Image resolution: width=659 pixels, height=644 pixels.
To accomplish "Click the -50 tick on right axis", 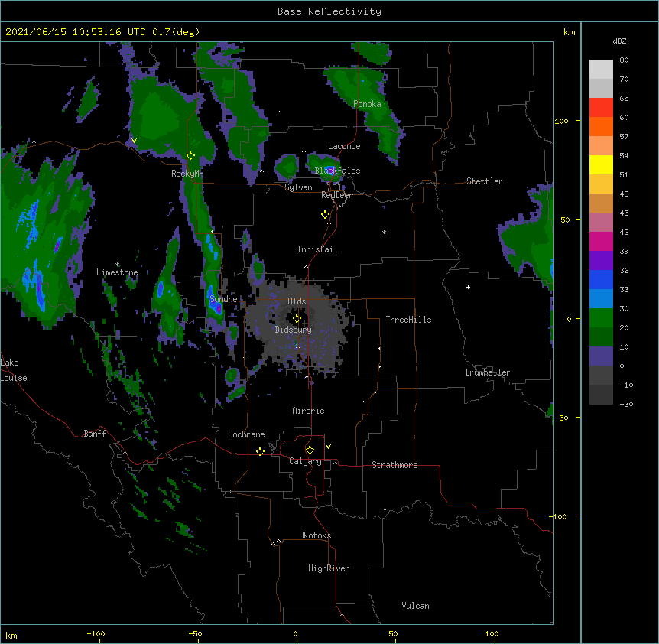I will click(x=561, y=418).
